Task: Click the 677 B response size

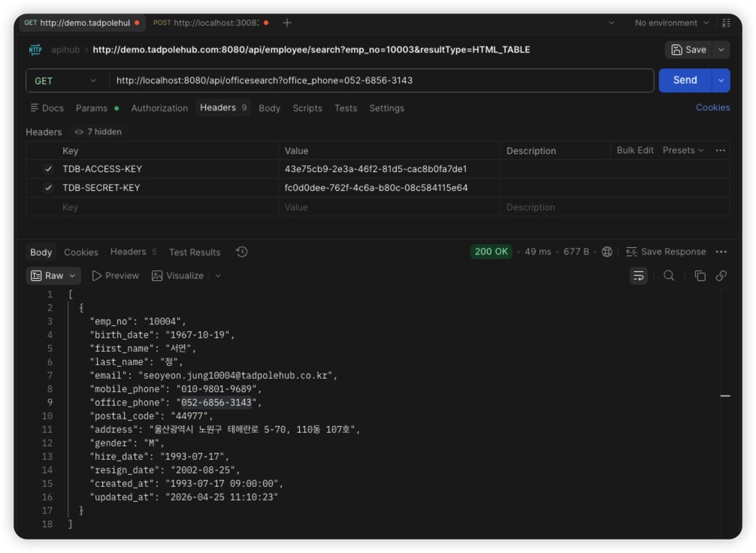Action: [576, 252]
